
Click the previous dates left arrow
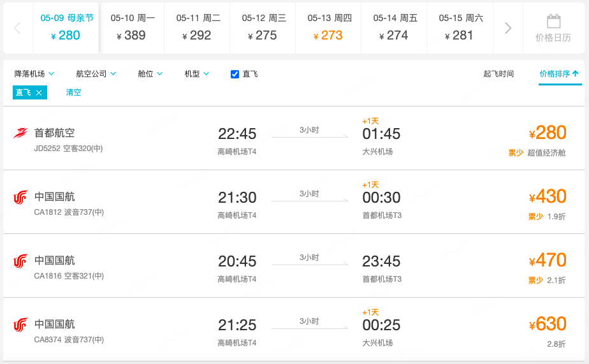[17, 28]
